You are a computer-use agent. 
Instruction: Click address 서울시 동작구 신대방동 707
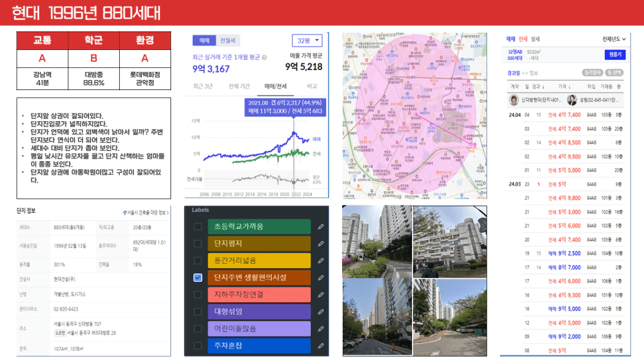pos(77,324)
